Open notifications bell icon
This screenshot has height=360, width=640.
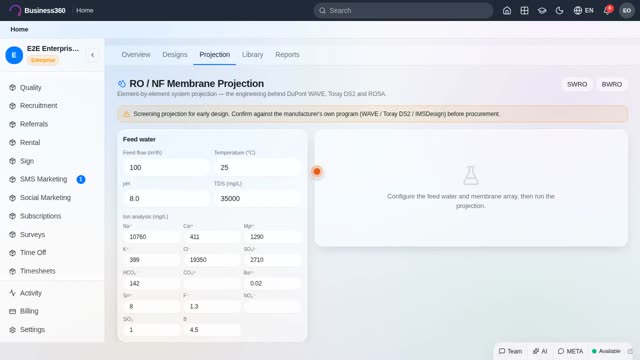pyautogui.click(x=607, y=11)
